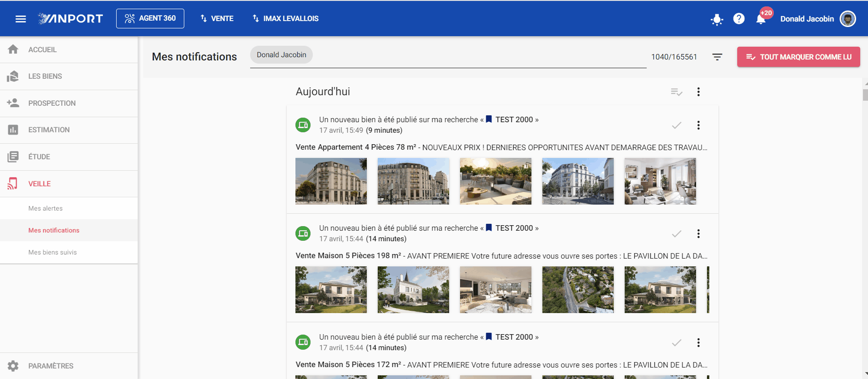Click the Prospection add-person icon
This screenshot has height=379, width=868.
[13, 103]
